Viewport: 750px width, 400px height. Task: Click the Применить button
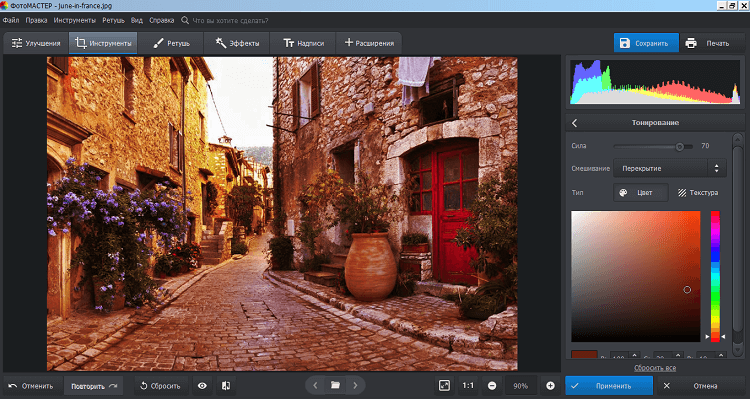pos(610,385)
